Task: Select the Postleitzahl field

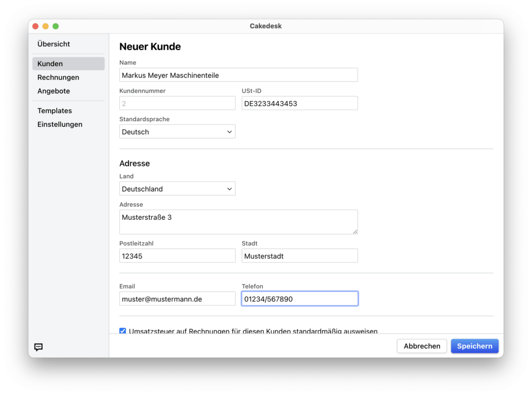Action: click(x=177, y=256)
